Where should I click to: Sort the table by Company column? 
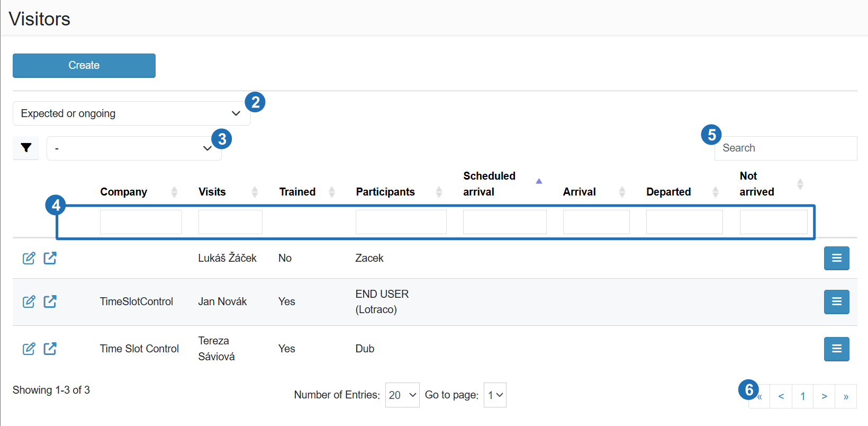[x=124, y=192]
